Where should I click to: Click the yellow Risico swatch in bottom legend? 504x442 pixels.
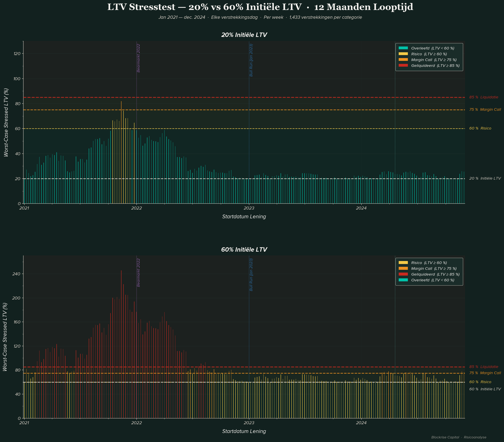(x=403, y=263)
